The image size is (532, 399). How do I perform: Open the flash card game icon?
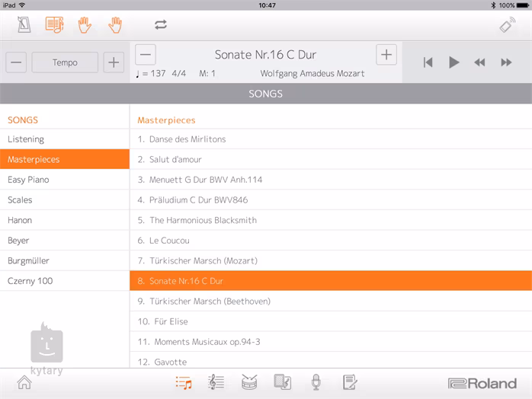tap(282, 382)
